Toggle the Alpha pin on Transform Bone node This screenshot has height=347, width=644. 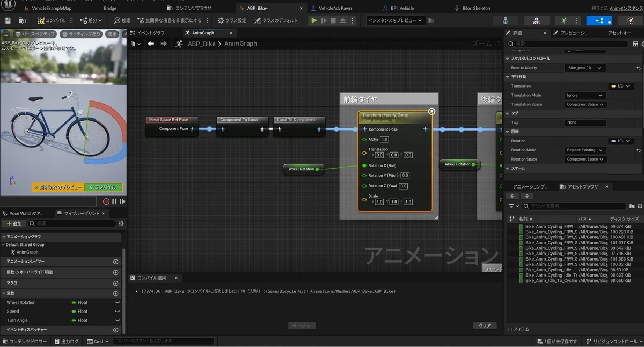tap(365, 139)
